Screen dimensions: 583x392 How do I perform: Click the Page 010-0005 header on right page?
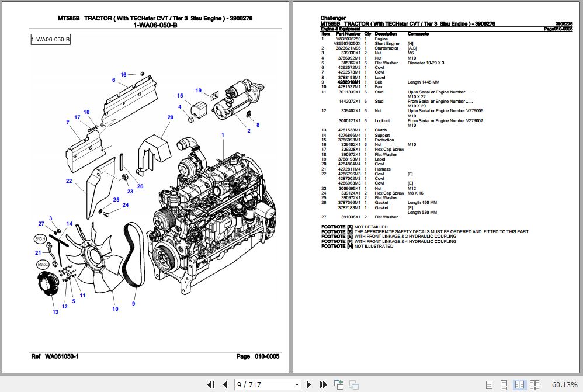(x=560, y=28)
